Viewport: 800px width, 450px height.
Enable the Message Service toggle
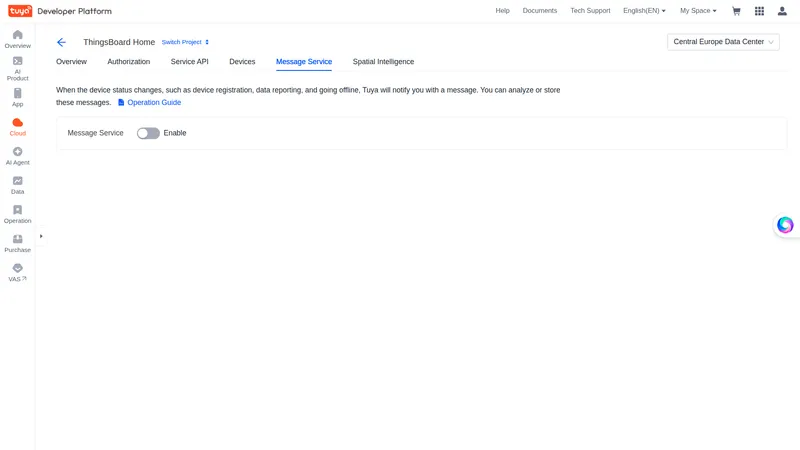tap(148, 133)
